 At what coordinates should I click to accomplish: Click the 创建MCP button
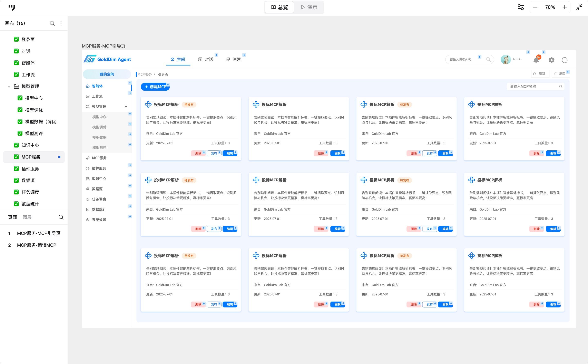click(155, 87)
